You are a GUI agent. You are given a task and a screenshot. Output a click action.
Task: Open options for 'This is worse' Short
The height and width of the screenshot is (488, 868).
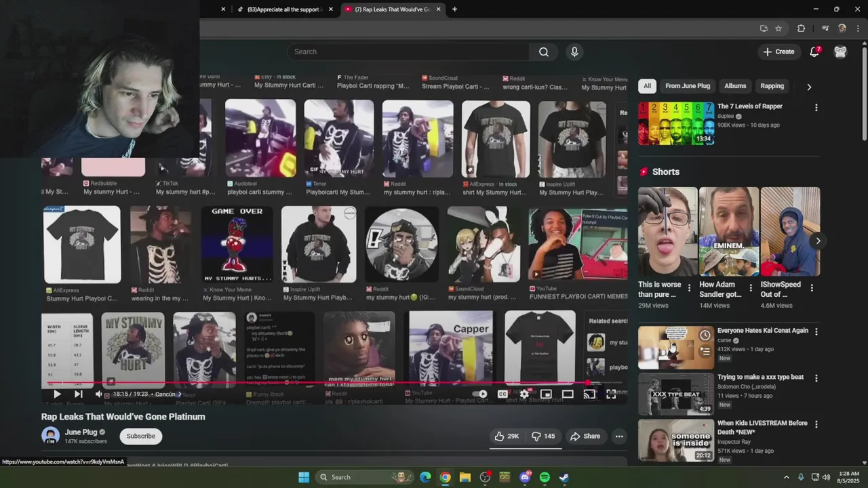690,288
